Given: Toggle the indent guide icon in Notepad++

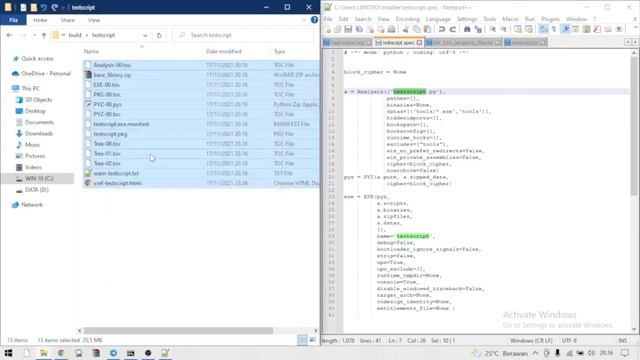Looking at the screenshot, I should coord(565,29).
